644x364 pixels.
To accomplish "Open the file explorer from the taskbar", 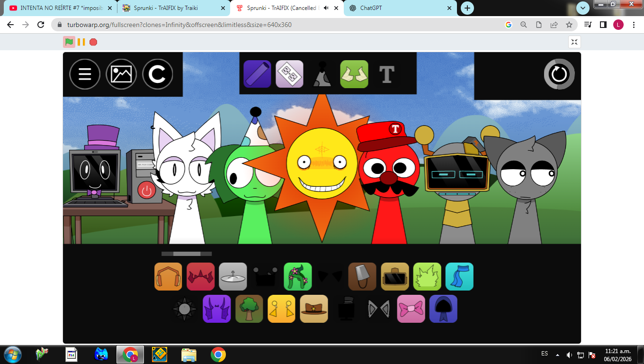I will (x=189, y=354).
